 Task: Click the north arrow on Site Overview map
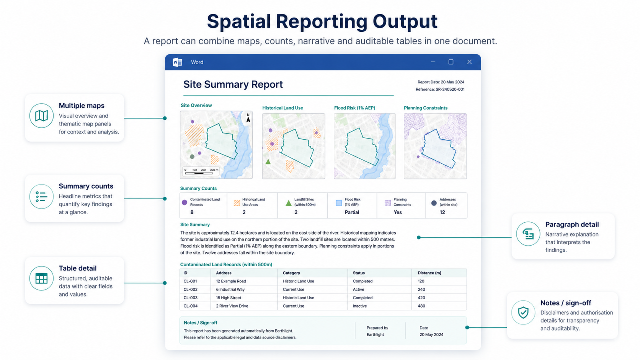[248, 118]
